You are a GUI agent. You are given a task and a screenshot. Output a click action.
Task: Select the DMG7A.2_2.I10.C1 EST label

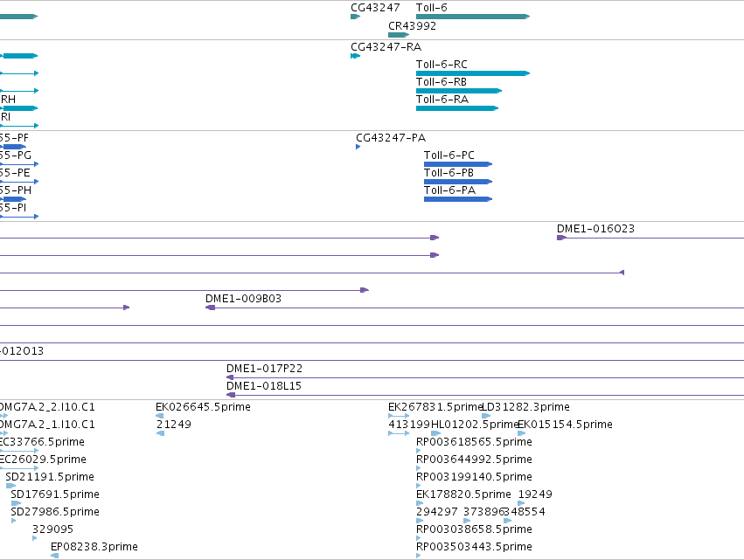[47, 407]
